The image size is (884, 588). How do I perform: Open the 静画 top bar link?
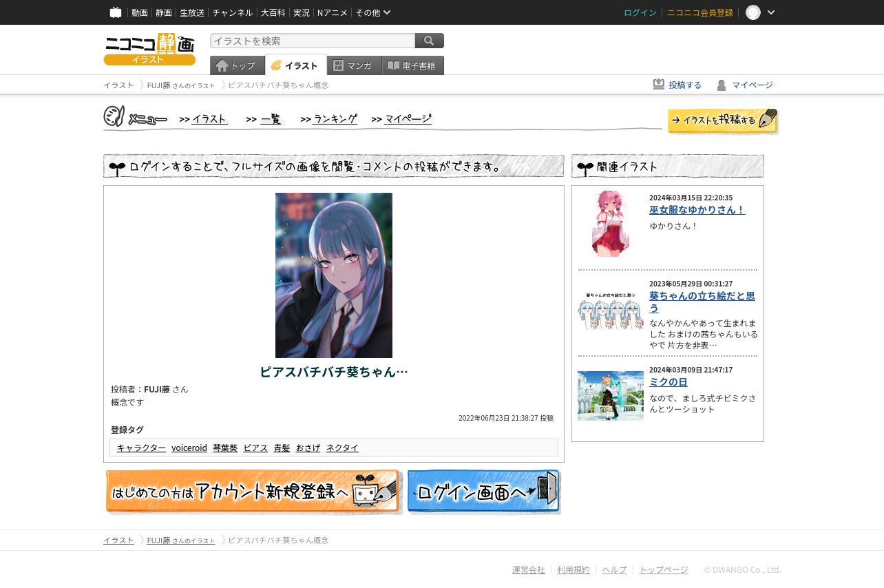(164, 12)
